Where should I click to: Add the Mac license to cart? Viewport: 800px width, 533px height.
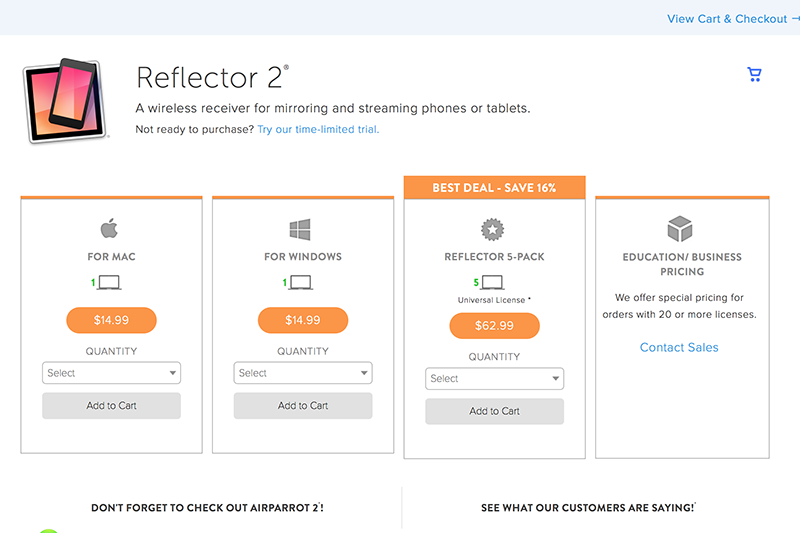click(111, 406)
